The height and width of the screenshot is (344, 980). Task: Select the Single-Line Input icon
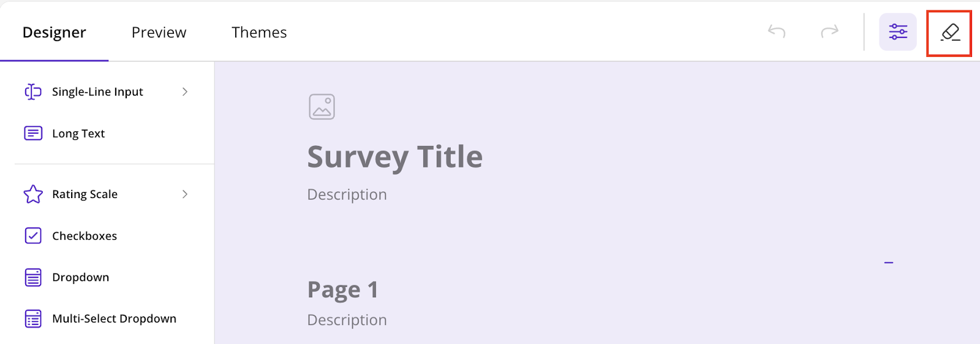click(33, 92)
